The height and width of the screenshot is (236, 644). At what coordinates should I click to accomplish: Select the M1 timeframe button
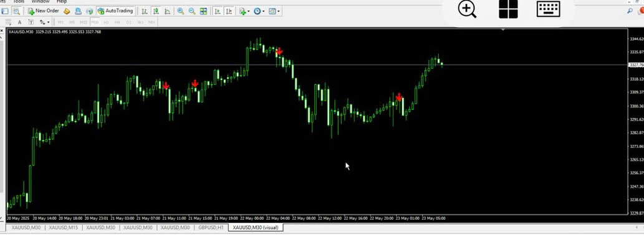coord(61,22)
